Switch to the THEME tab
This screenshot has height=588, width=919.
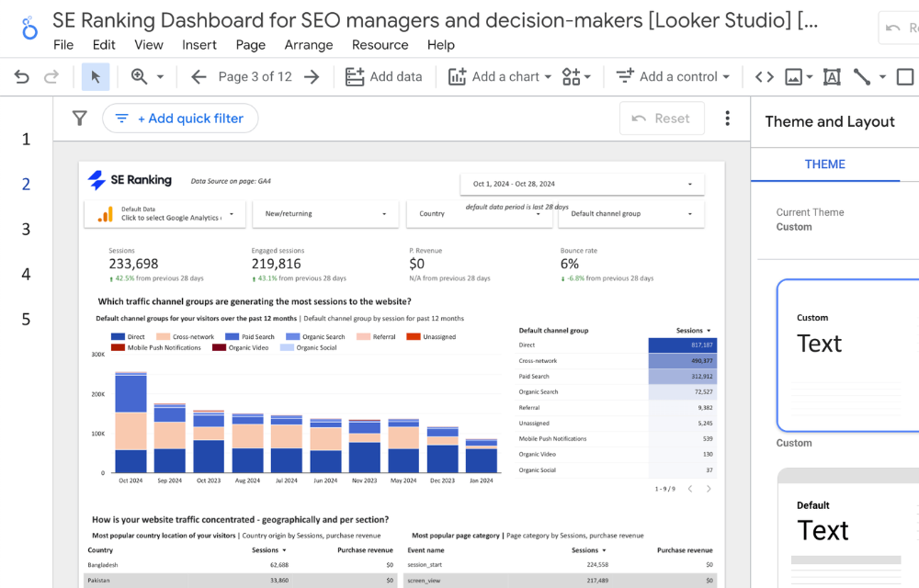(824, 164)
